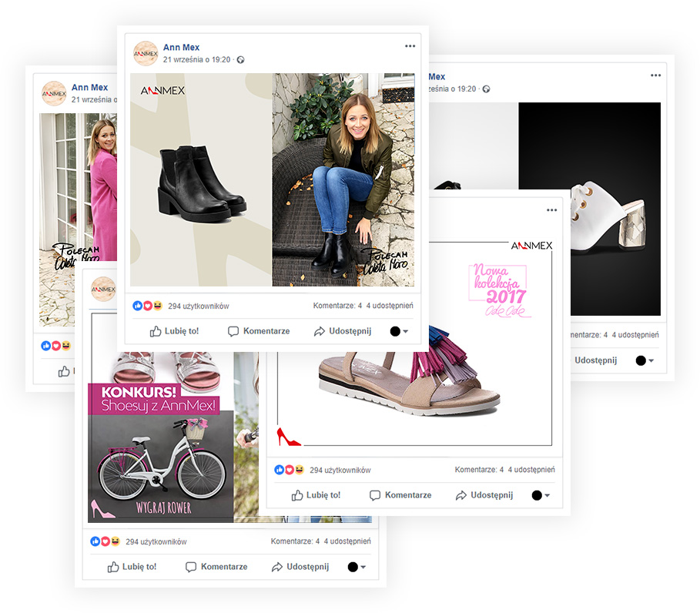
Task: Open 'Komentarze: 4' count on boots post
Action: (337, 306)
